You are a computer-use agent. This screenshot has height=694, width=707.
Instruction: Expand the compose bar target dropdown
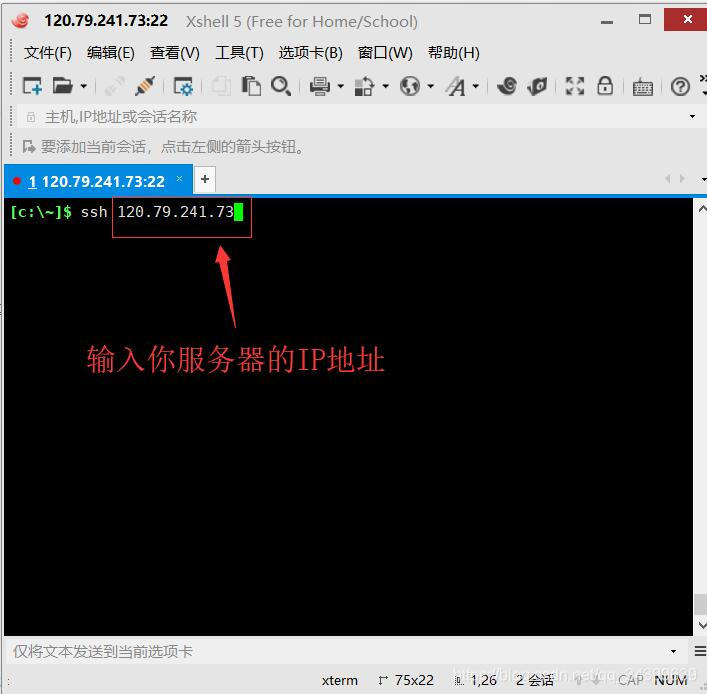tap(673, 651)
